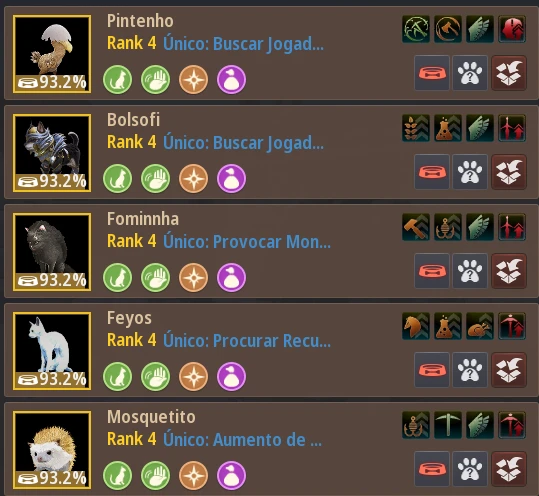Toggle the green hand button for Bolsofi
Viewport: 539px width, 496px height.
155,178
